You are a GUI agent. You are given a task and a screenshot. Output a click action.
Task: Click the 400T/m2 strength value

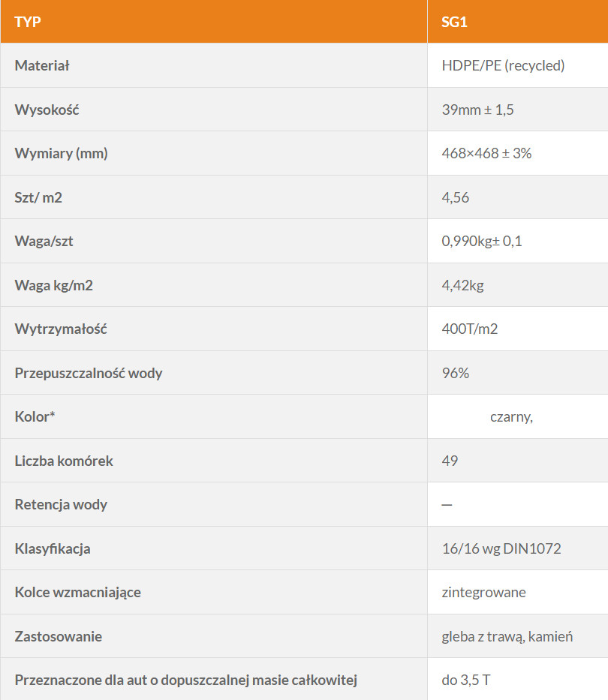(470, 329)
